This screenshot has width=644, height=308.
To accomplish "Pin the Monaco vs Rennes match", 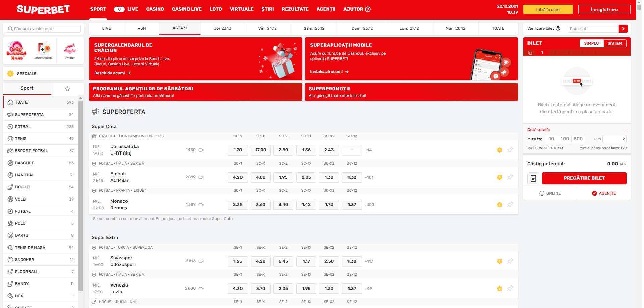I will coord(510,205).
